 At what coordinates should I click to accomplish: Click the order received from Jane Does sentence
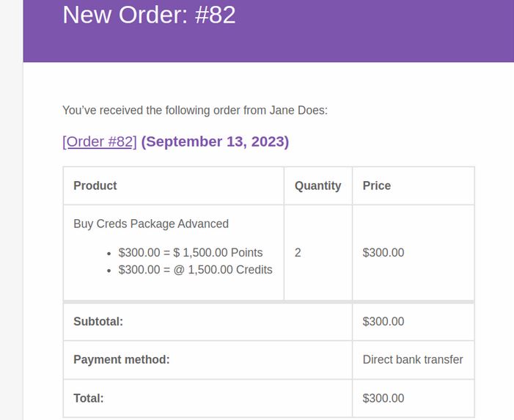195,111
